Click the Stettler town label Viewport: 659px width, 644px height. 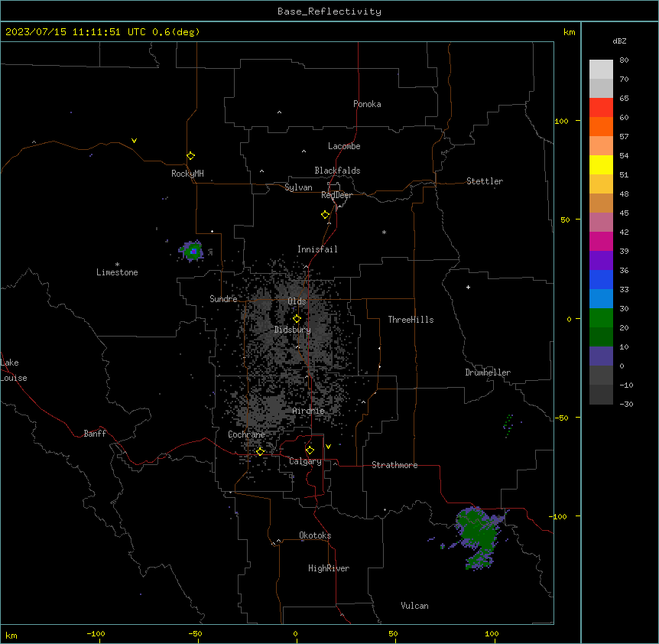(485, 181)
